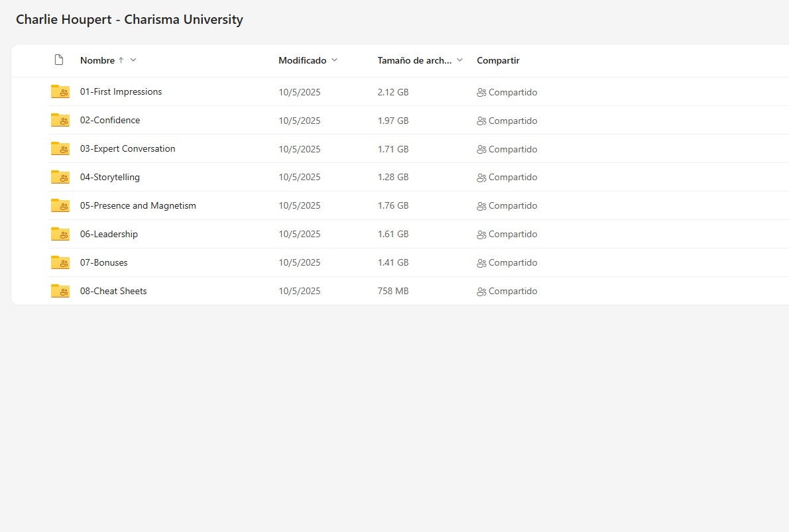Open the Tamaño de archivo column dropdown
This screenshot has width=789, height=532.
point(459,60)
